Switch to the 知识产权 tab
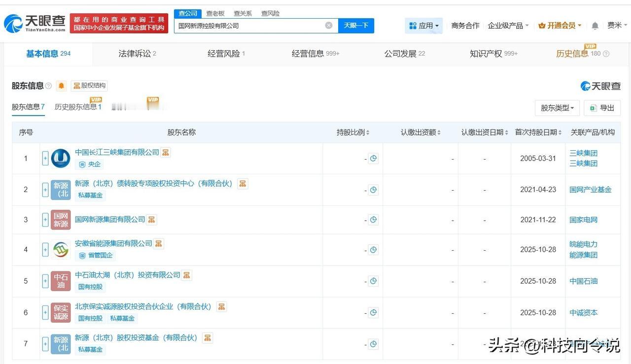Viewport: 631px width, 364px height. pyautogui.click(x=494, y=54)
